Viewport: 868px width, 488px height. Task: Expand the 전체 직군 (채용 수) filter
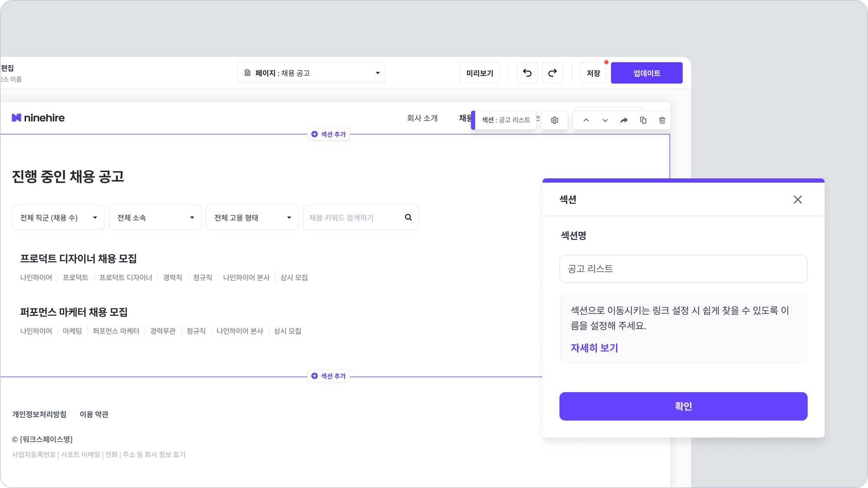point(58,217)
